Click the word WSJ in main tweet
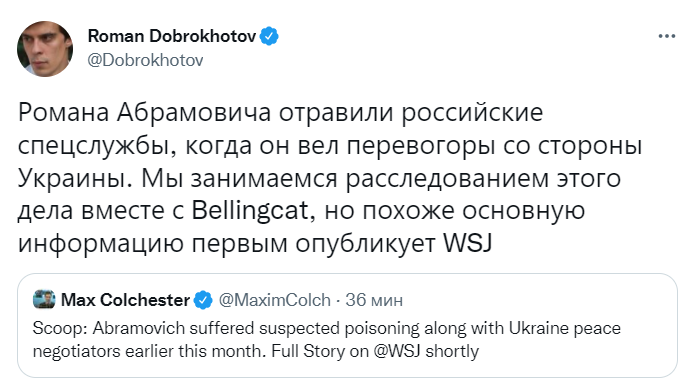This screenshot has width=693, height=387. (x=467, y=243)
